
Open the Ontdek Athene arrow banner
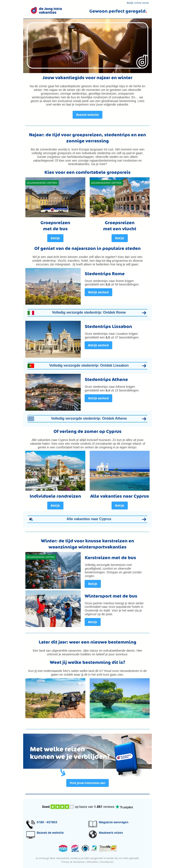[87, 419]
